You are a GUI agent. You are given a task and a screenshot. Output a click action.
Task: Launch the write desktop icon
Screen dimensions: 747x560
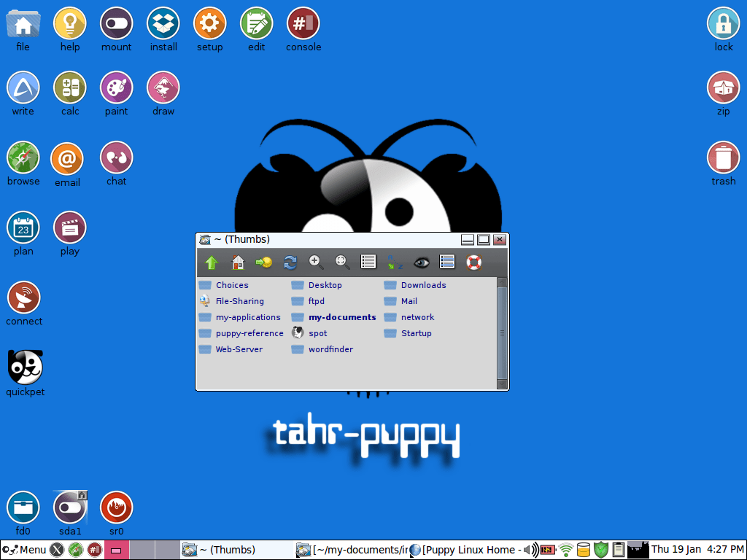click(23, 94)
